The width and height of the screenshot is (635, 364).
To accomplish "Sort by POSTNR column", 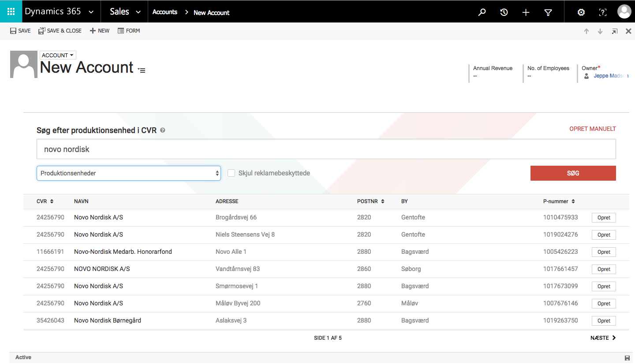I will [371, 201].
